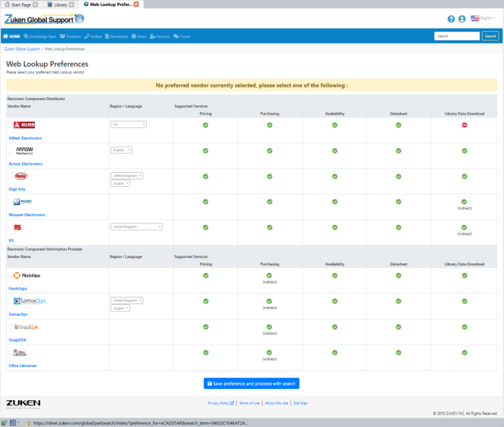Open the About this site link

click(277, 403)
